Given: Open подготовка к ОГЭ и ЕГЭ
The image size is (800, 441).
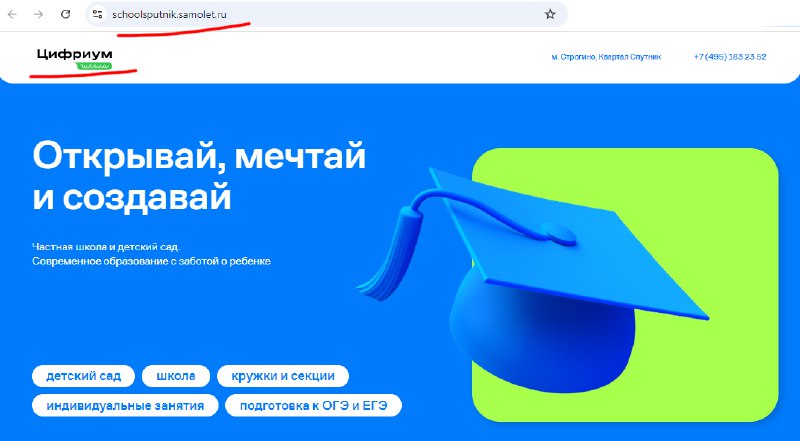Looking at the screenshot, I should (x=314, y=406).
